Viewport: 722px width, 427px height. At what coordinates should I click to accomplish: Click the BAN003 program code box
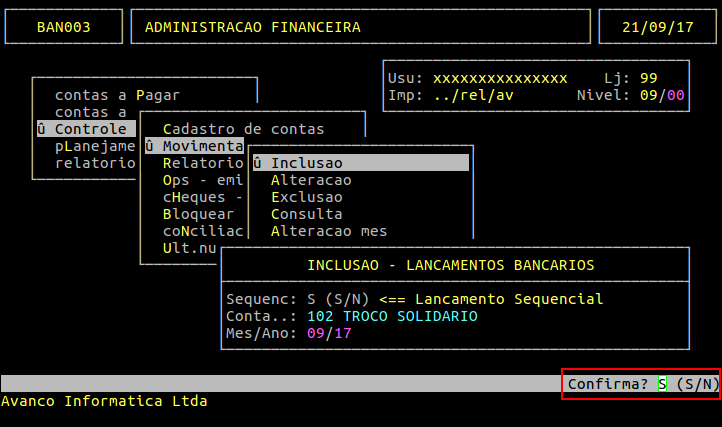click(x=64, y=27)
